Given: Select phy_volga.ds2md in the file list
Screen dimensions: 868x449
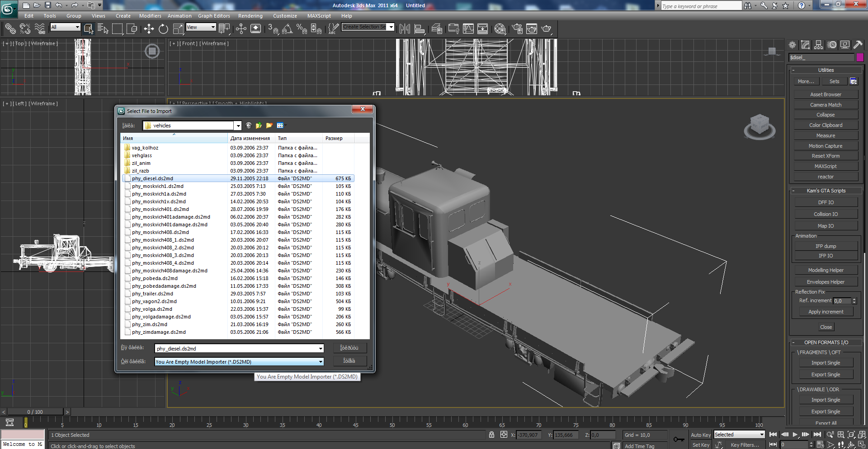Looking at the screenshot, I should tap(152, 309).
